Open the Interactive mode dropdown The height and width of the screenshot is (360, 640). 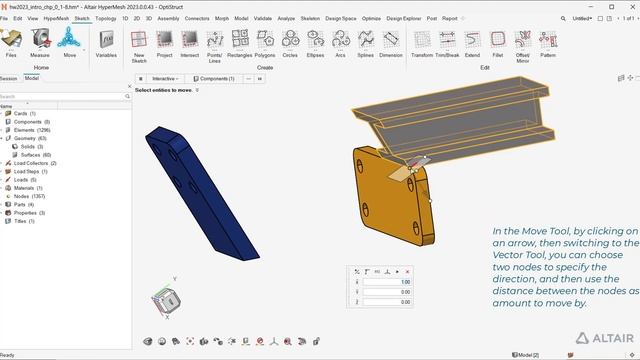click(x=165, y=78)
